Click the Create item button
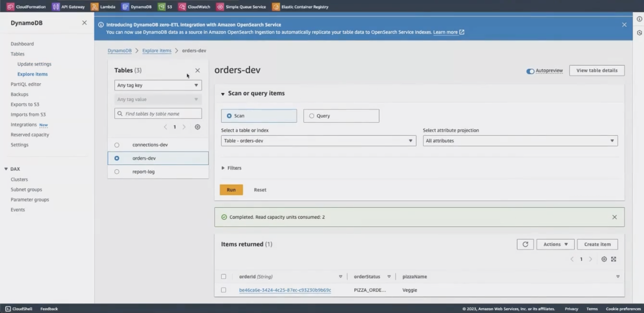This screenshot has height=313, width=644. click(x=597, y=244)
